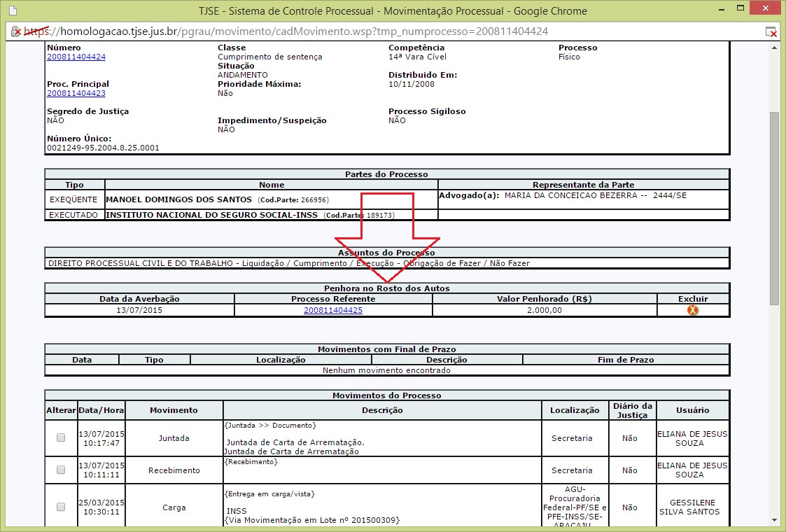Click the blocked pop-up icon in address bar
Image resolution: width=786 pixels, height=532 pixels.
(771, 31)
